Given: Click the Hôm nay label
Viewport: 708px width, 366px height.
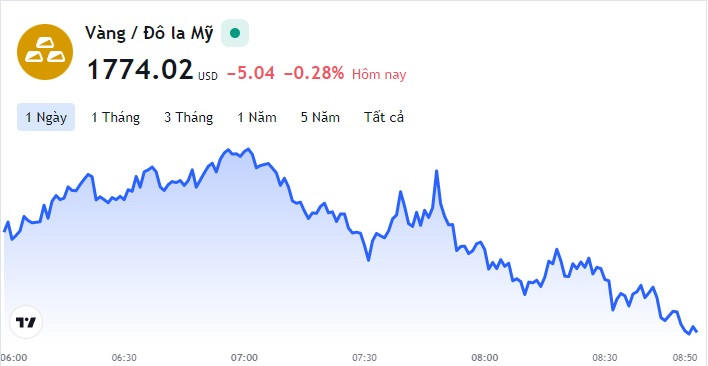Looking at the screenshot, I should (x=379, y=74).
